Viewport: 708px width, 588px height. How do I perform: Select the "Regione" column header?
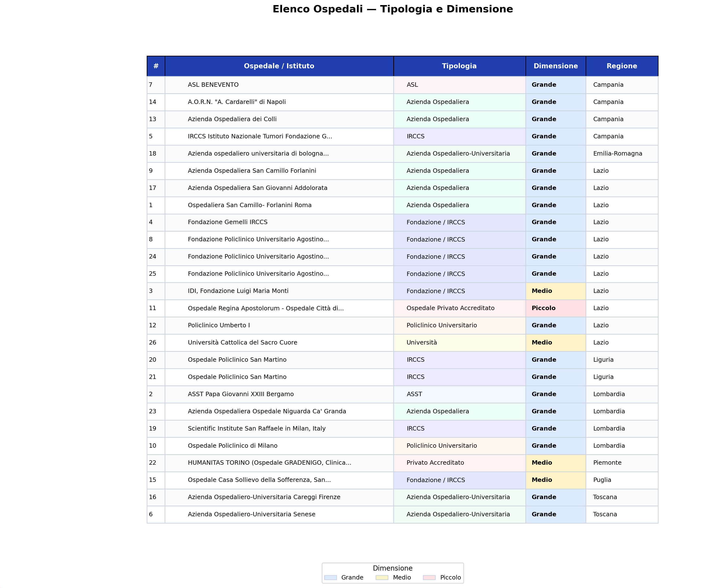pos(622,66)
